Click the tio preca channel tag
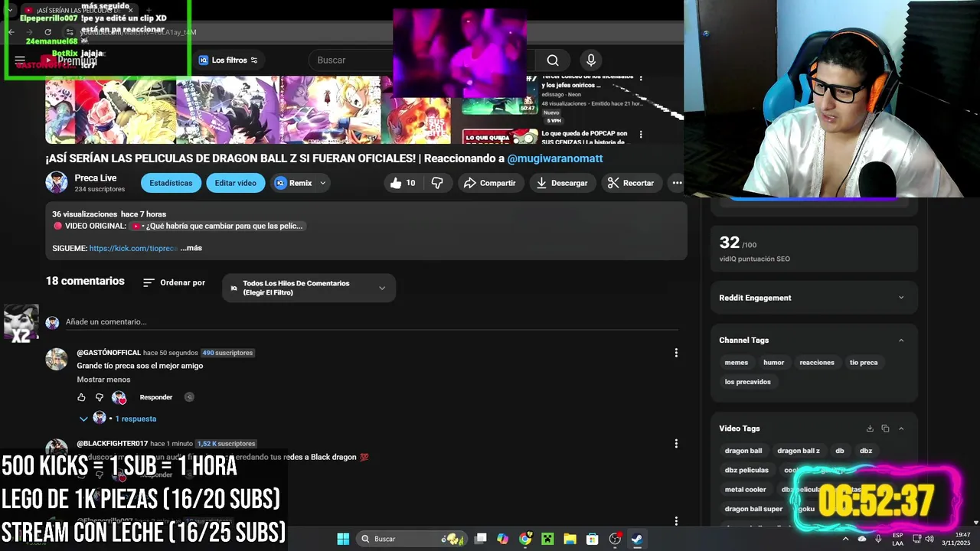Image resolution: width=980 pixels, height=551 pixels. [x=864, y=363]
